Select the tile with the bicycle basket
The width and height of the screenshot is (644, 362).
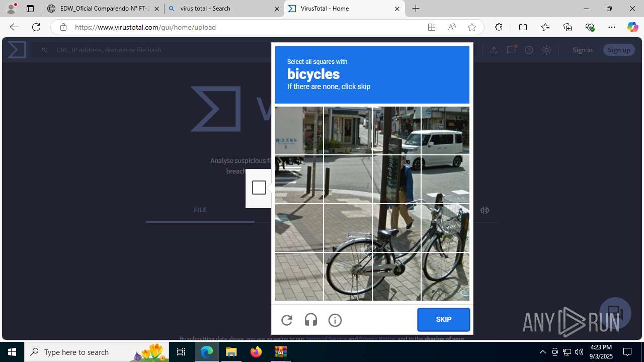tap(445, 228)
